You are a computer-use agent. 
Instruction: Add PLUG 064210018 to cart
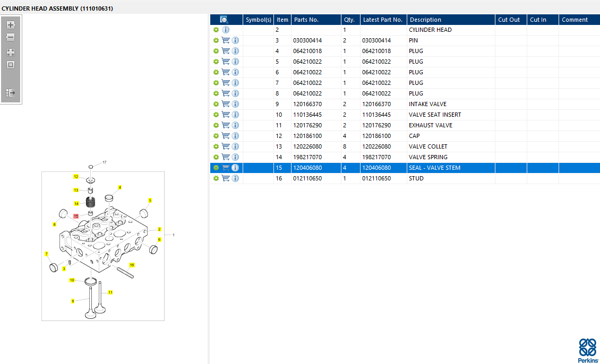coord(226,51)
